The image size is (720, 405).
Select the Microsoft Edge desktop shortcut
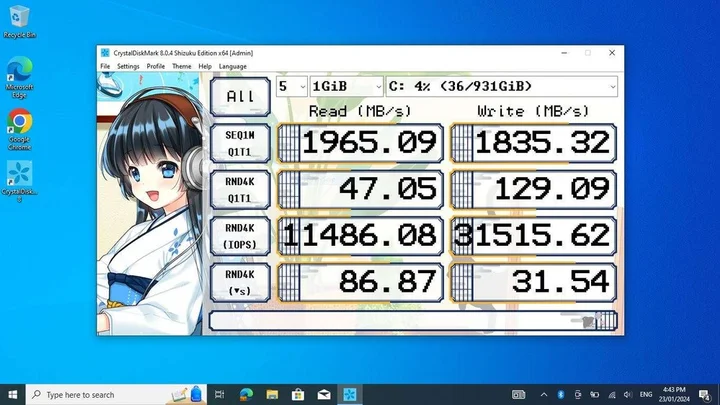pos(19,77)
